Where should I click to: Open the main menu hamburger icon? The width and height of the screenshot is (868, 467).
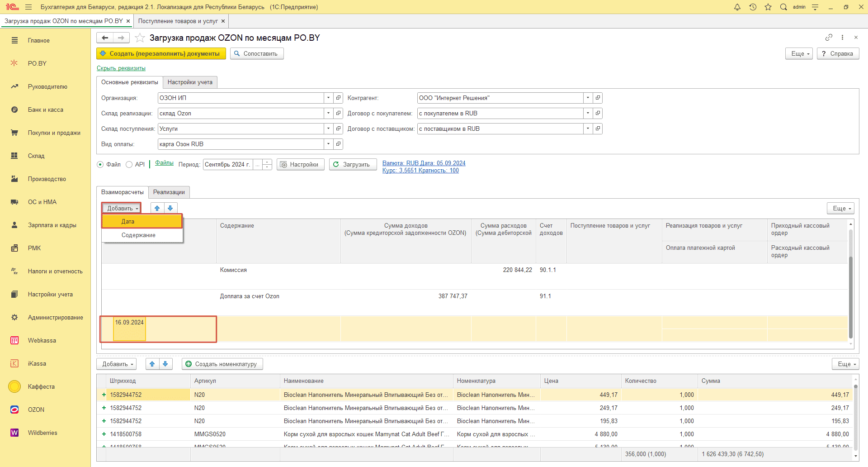pos(28,7)
